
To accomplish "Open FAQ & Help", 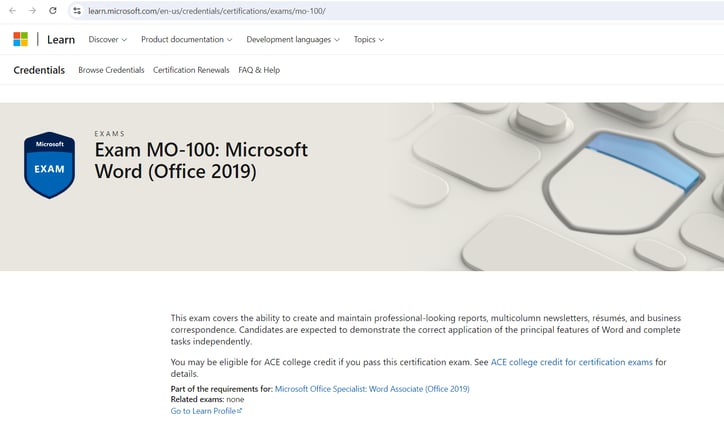I will pyautogui.click(x=259, y=70).
